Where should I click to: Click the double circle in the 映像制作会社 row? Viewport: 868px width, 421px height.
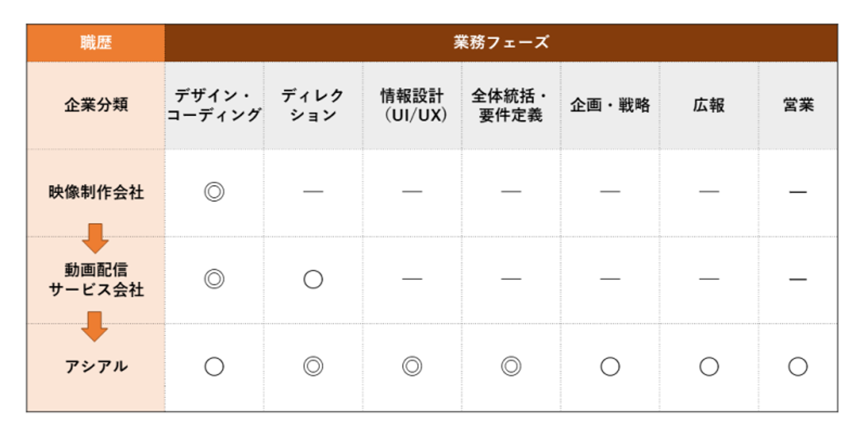pyautogui.click(x=214, y=192)
